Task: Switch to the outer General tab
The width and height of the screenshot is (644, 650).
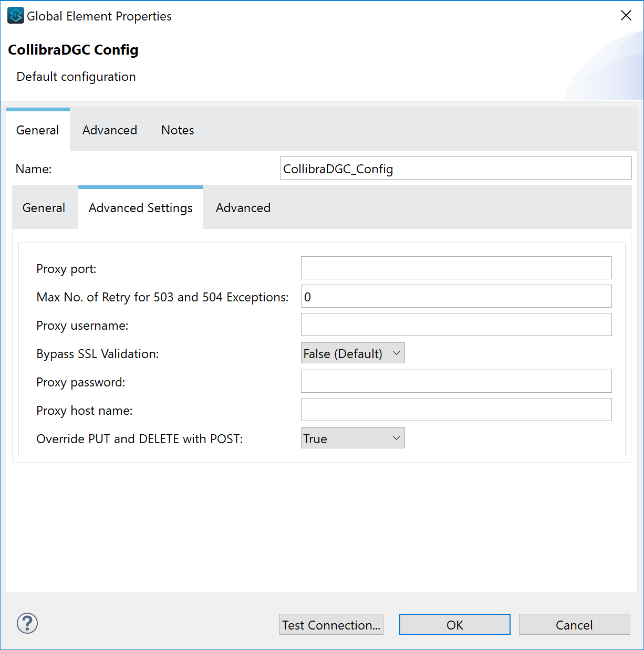Action: pyautogui.click(x=38, y=130)
